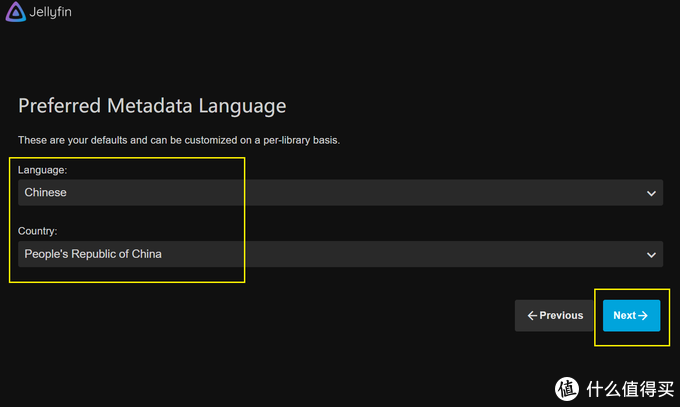
Task: Click the red 值 watermark badge icon
Action: coord(567,388)
